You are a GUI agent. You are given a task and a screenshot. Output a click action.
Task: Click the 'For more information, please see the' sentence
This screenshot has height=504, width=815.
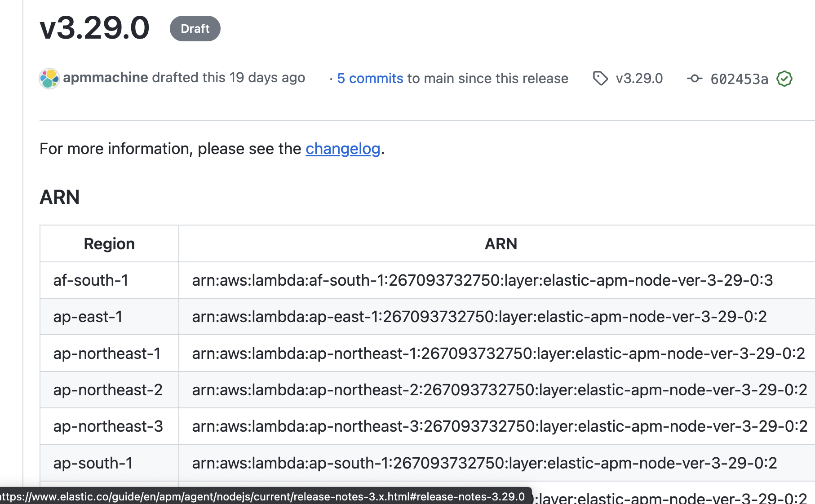coord(170,149)
